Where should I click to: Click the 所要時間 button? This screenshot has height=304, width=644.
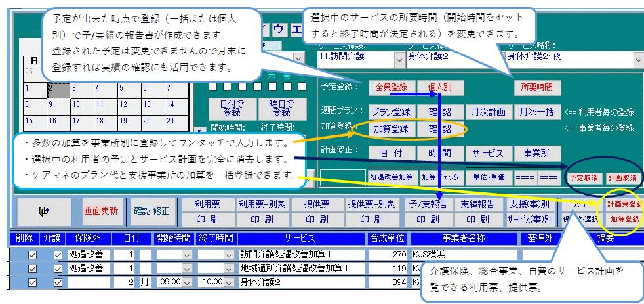click(x=536, y=87)
